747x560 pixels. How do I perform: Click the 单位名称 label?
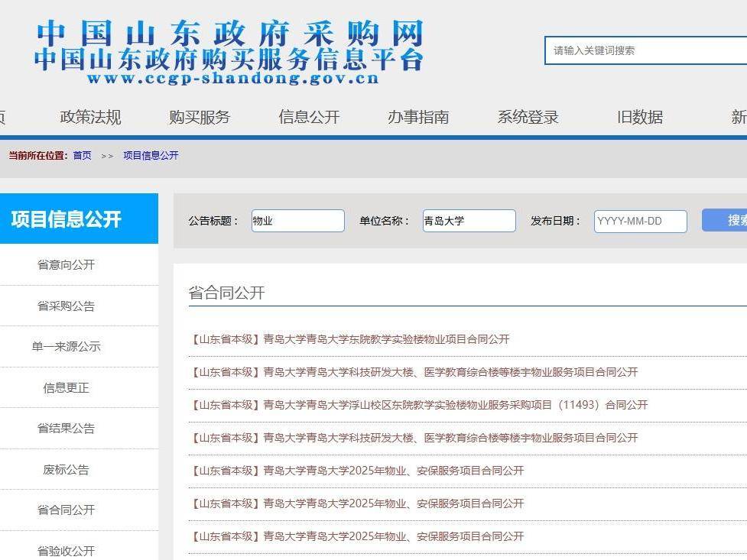pos(385,221)
